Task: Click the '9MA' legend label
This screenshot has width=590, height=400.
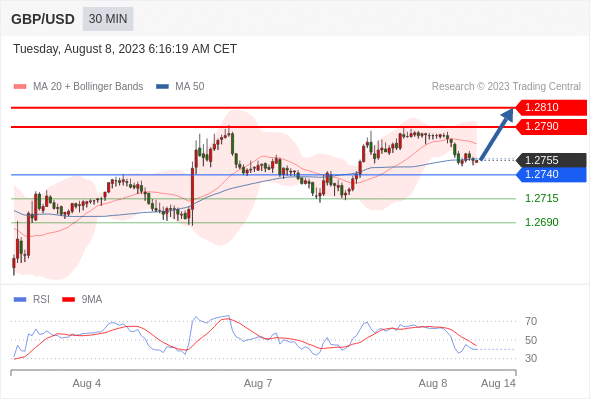Action: pyautogui.click(x=92, y=300)
